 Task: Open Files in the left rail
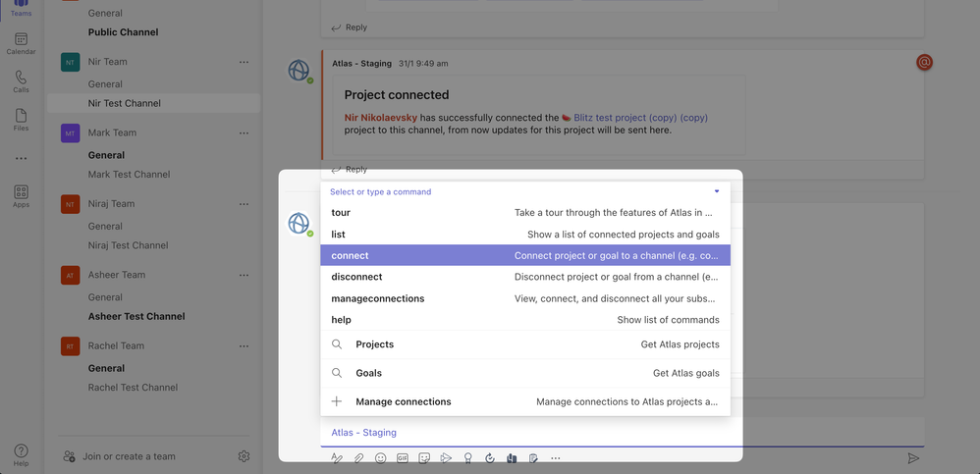pyautogui.click(x=21, y=120)
